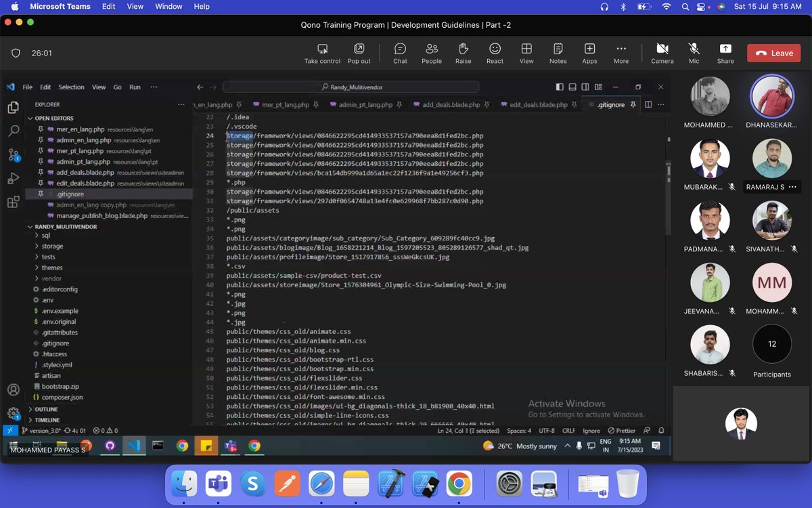Expand the storage folder in explorer
The width and height of the screenshot is (812, 508).
(52, 247)
